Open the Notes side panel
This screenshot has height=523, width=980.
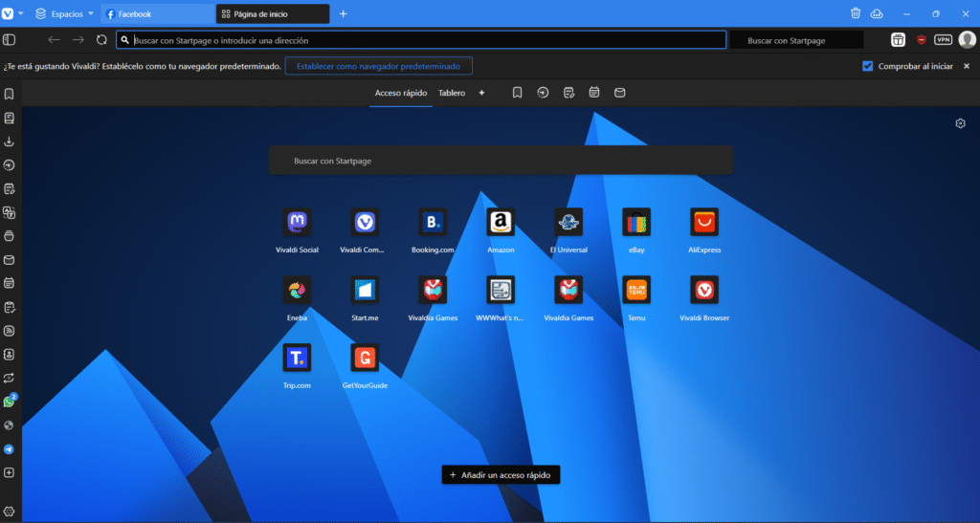9,189
